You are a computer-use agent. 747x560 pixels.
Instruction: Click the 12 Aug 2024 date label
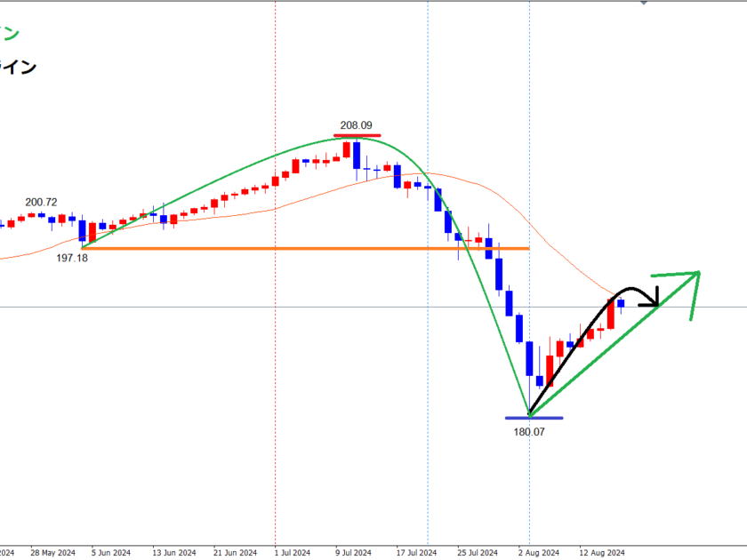602,551
